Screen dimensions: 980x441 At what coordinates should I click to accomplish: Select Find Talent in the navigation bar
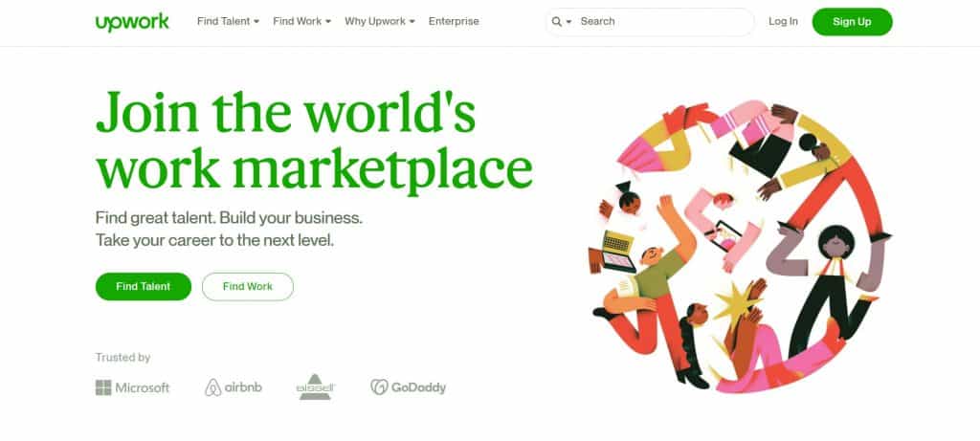(x=223, y=21)
